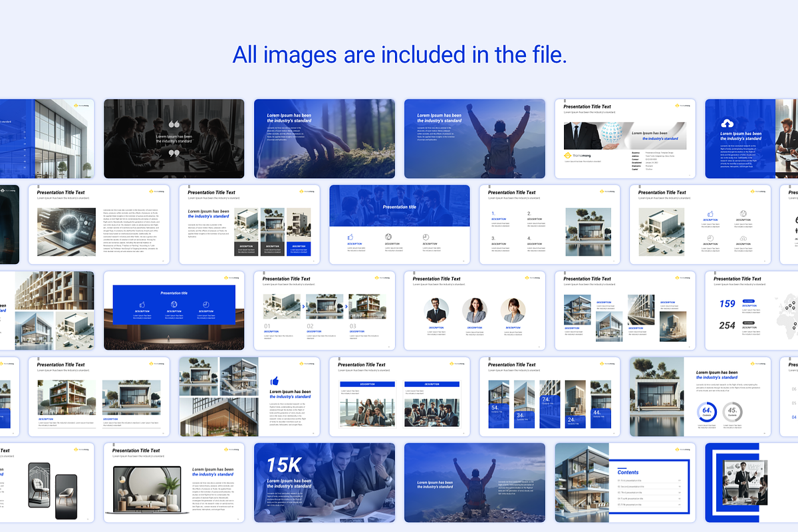The height and width of the screenshot is (532, 798).
Task: Open the handshake and globe business info slide
Action: 625,139
